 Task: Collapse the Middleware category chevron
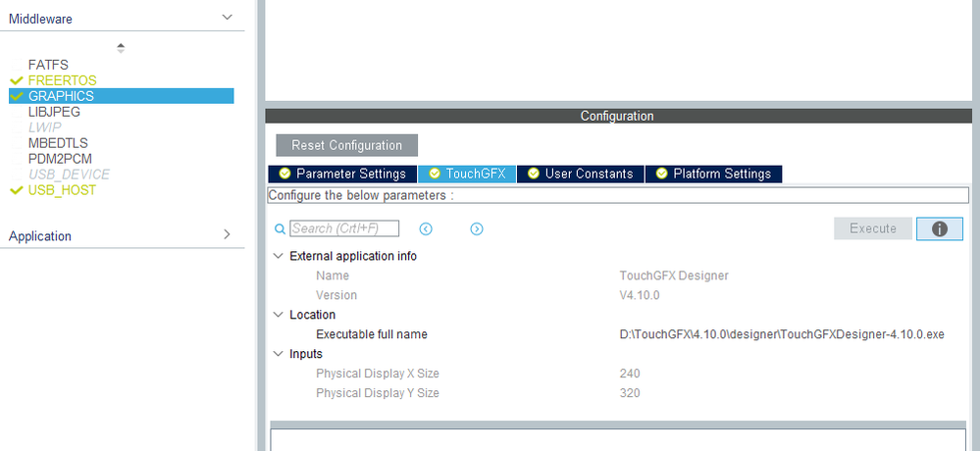click(227, 18)
